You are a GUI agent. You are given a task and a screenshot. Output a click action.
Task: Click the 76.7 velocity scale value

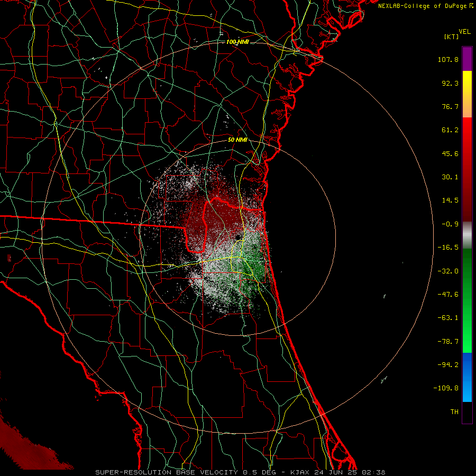450,106
